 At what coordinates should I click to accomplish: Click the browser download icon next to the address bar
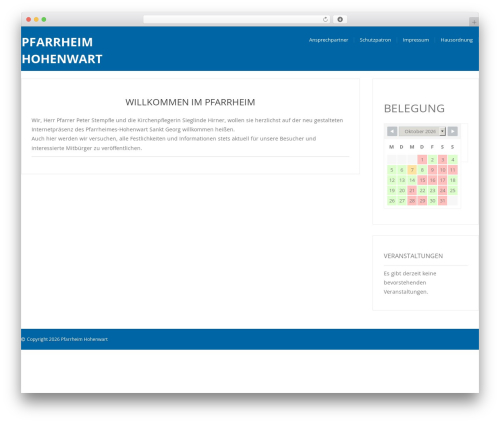coord(340,19)
